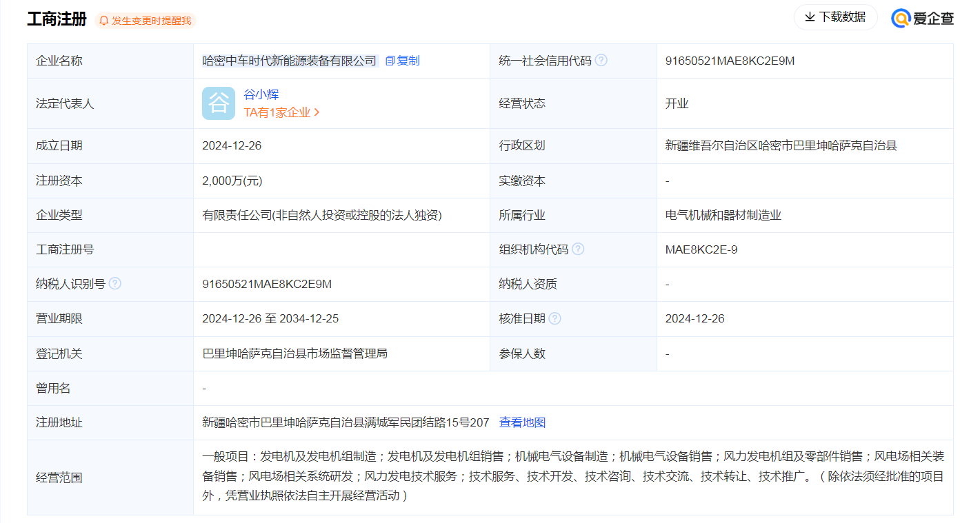
Task: Click the 登记机关 label cell
Action: pos(110,353)
